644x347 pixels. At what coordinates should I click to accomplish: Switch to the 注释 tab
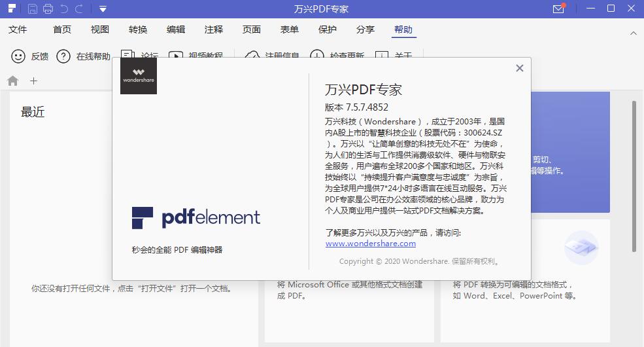pos(214,29)
